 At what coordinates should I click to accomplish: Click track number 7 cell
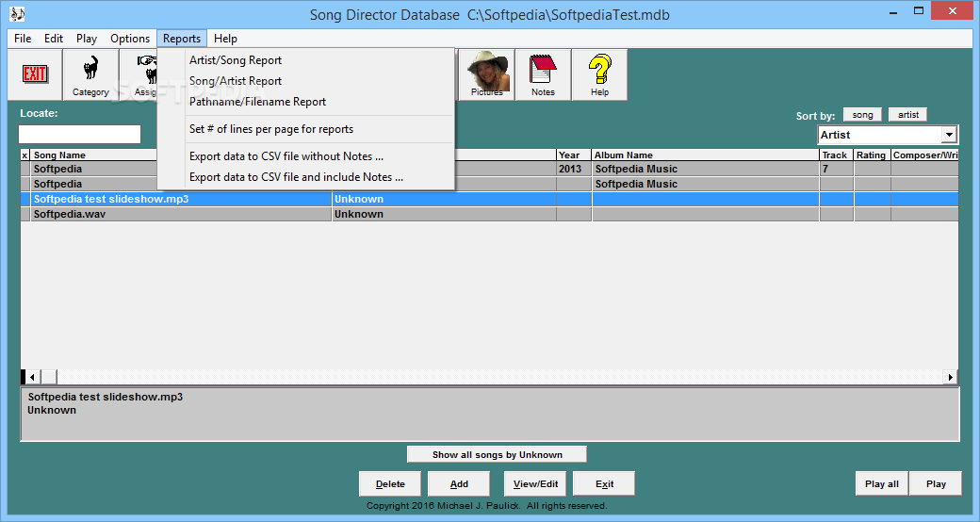836,169
